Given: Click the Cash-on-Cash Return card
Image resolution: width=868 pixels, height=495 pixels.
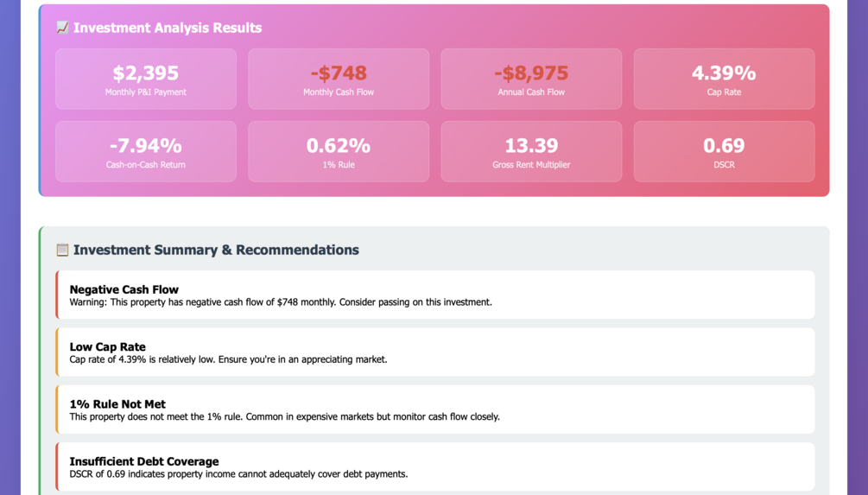Looking at the screenshot, I should 146,152.
